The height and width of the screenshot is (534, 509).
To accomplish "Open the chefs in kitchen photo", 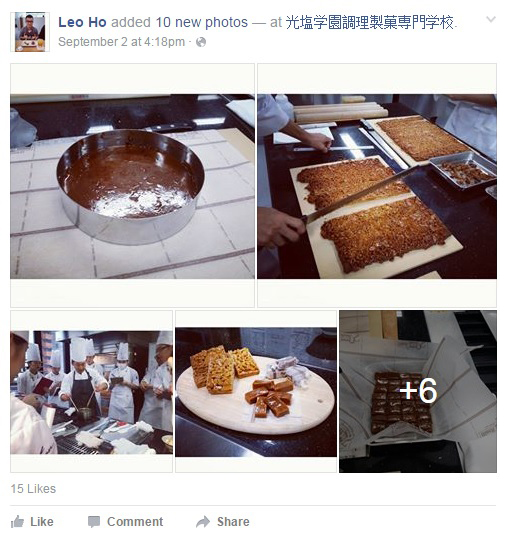I will 92,391.
